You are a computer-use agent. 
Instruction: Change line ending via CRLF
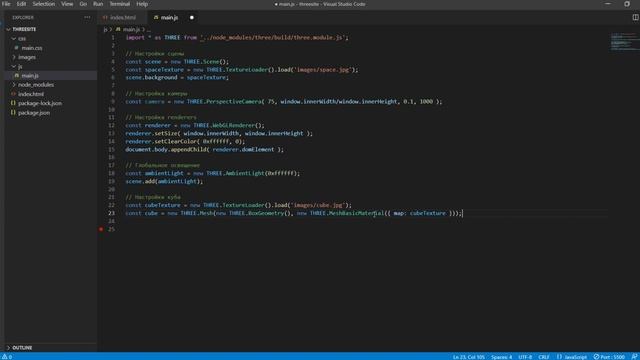pos(544,357)
